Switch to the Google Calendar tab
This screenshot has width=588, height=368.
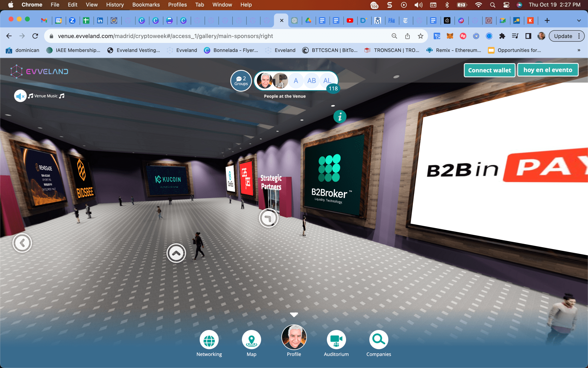point(58,21)
